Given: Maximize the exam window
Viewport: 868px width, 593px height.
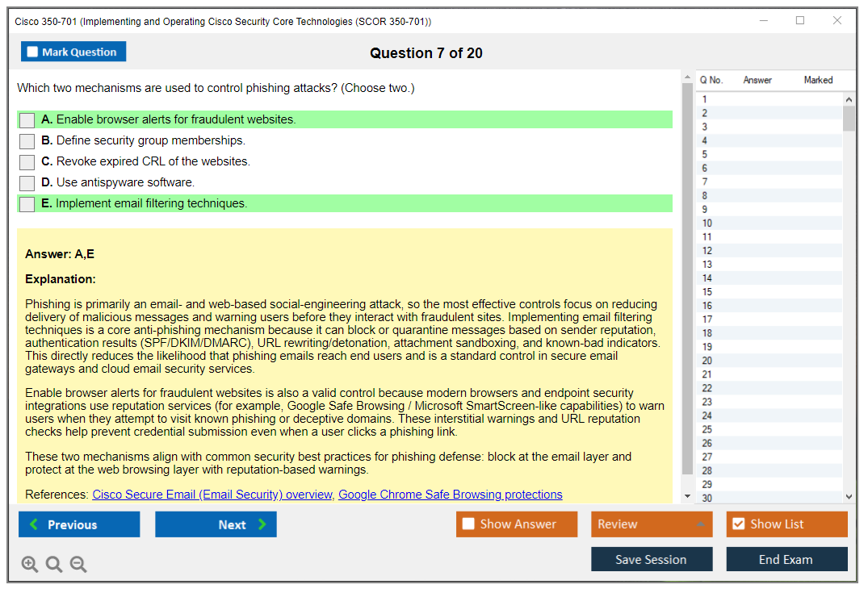Looking at the screenshot, I should 799,21.
